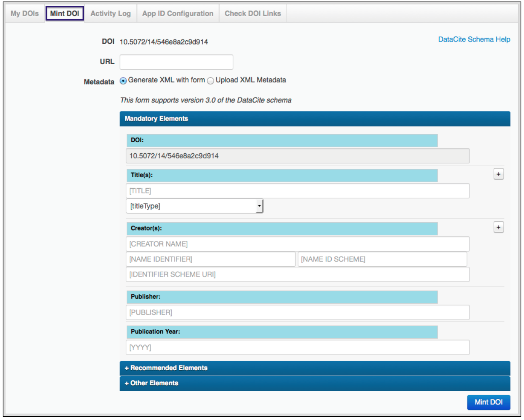The height and width of the screenshot is (420, 524).
Task: Click the NAME IDENTIFIER field
Action: point(211,259)
